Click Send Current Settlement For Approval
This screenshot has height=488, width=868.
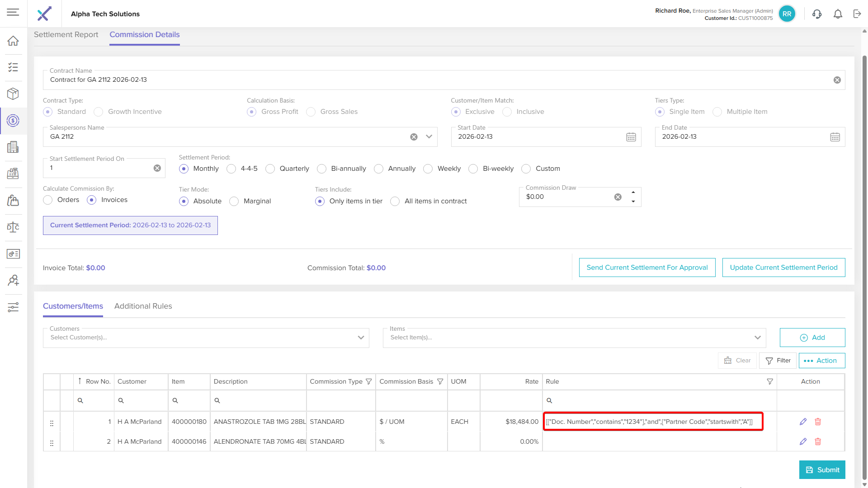647,267
